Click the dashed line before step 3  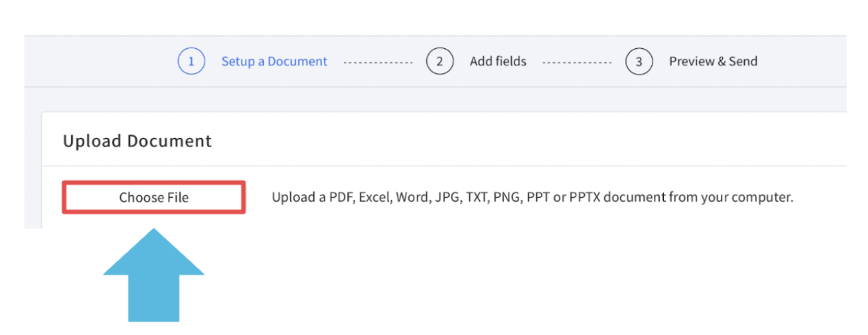(x=577, y=62)
